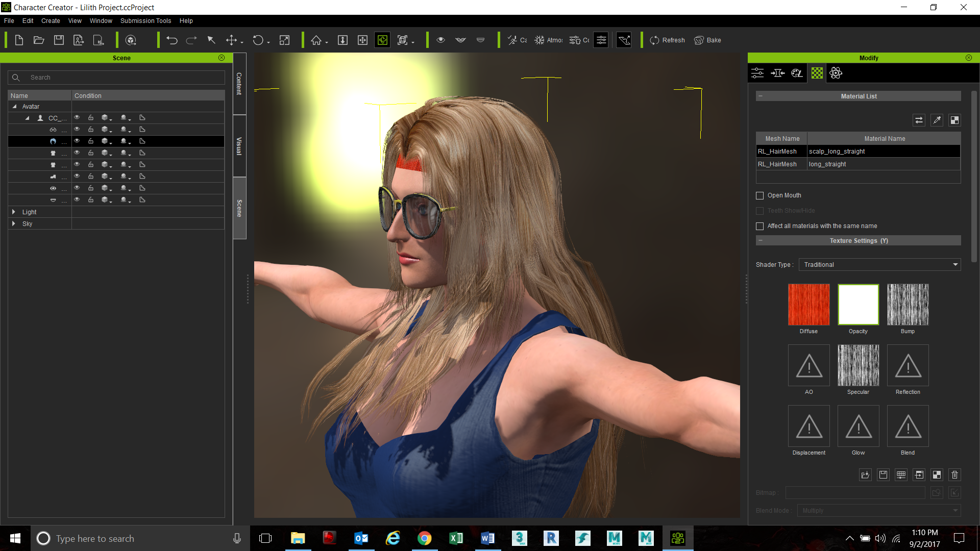Viewport: 980px width, 551px height.
Task: Toggle visibility eye of the CC_ avatar row
Action: pyautogui.click(x=77, y=118)
